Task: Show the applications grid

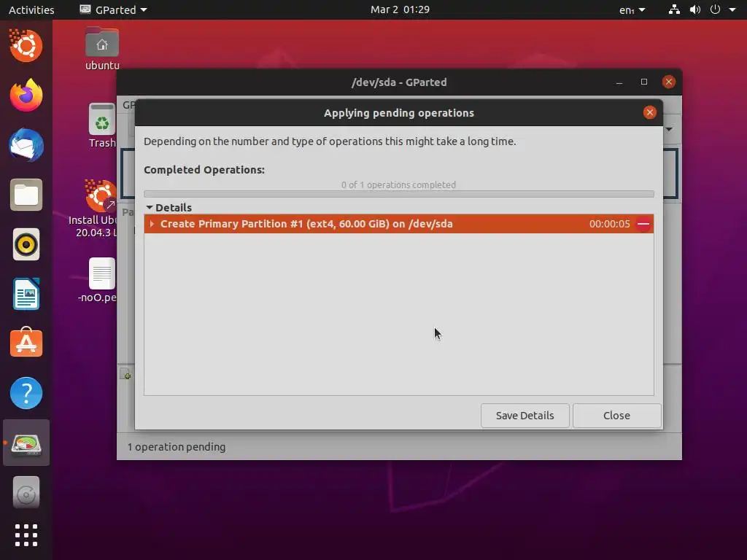Action: tap(26, 535)
